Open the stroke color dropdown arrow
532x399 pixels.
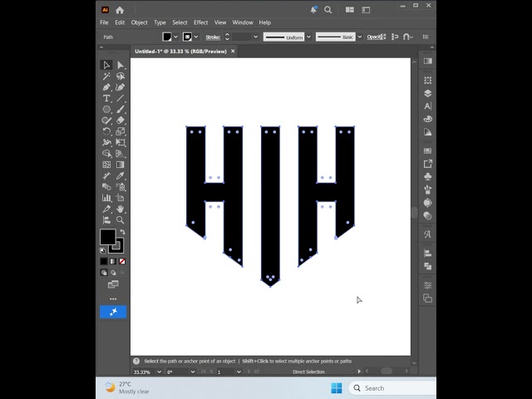[196, 37]
